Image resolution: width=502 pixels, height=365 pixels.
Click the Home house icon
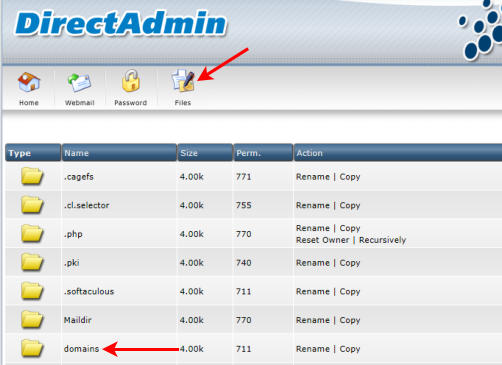[x=29, y=82]
